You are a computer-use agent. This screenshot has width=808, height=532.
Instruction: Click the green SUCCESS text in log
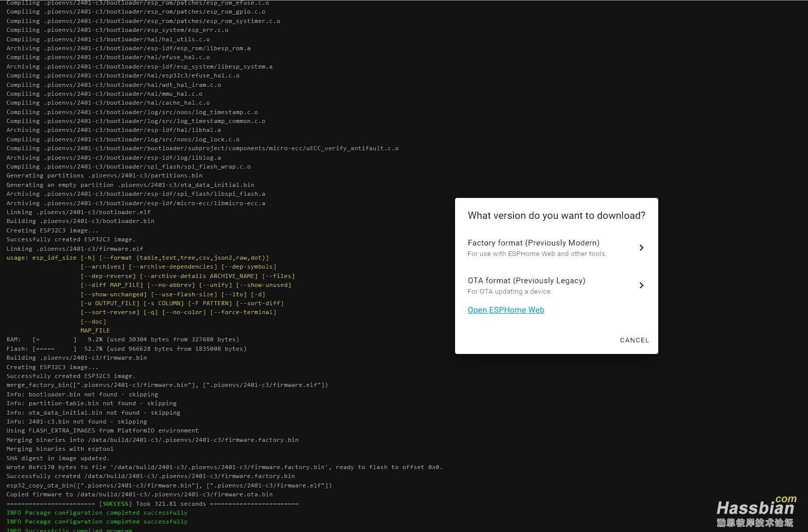115,504
